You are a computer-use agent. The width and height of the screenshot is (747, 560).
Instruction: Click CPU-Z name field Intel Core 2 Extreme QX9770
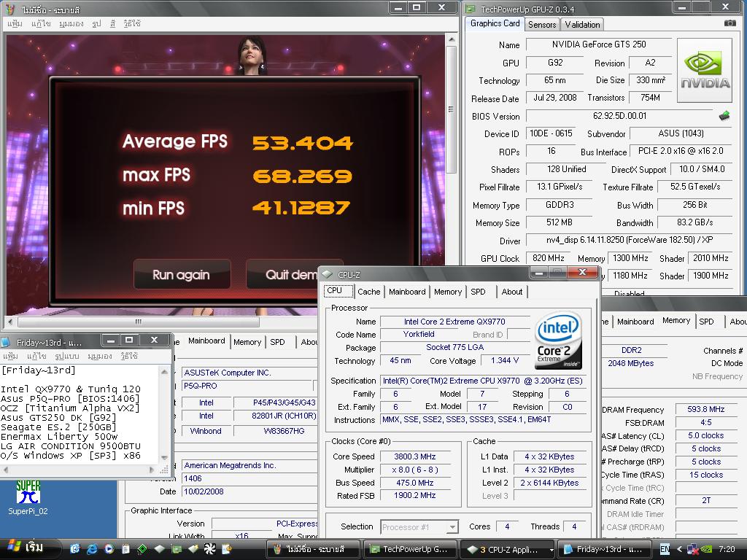[454, 322]
